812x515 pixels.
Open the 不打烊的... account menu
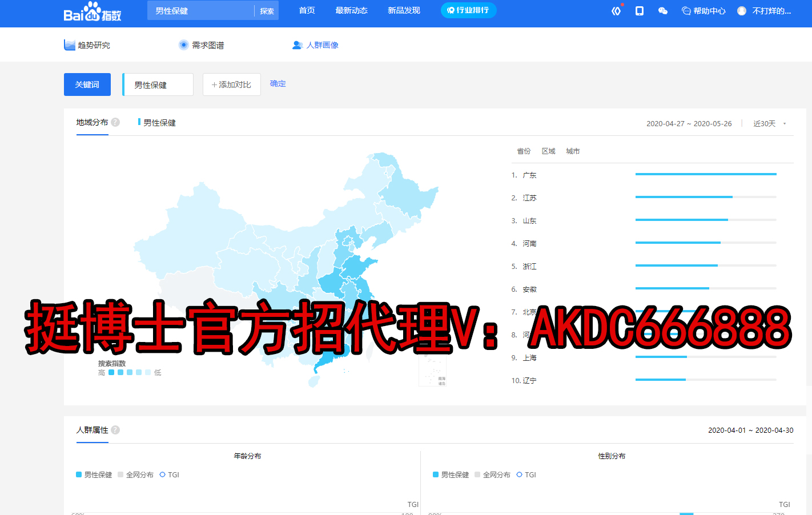(x=771, y=11)
